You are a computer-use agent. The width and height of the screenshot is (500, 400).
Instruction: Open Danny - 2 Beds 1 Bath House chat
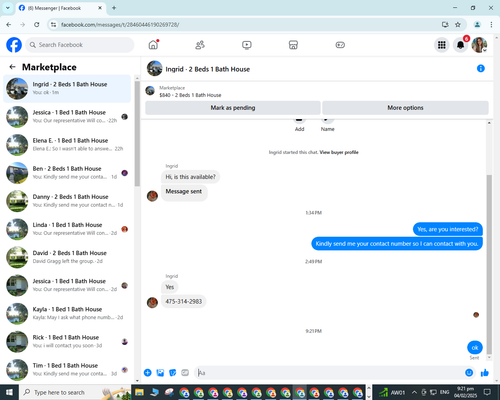click(x=67, y=201)
